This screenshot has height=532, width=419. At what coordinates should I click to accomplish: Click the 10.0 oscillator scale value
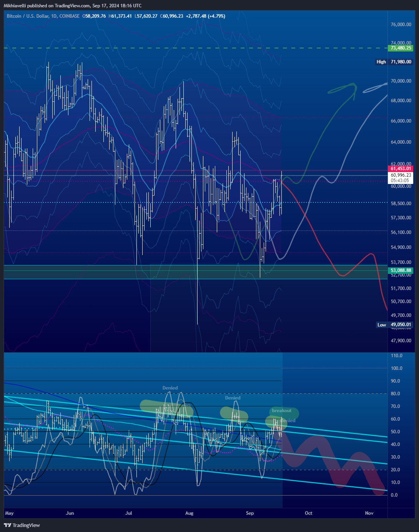pos(395,482)
